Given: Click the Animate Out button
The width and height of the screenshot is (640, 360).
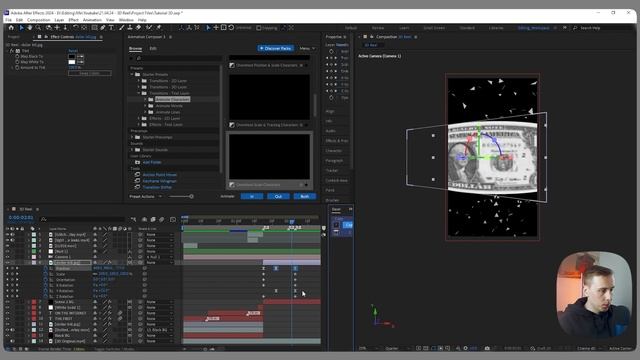Looking at the screenshot, I should (278, 196).
